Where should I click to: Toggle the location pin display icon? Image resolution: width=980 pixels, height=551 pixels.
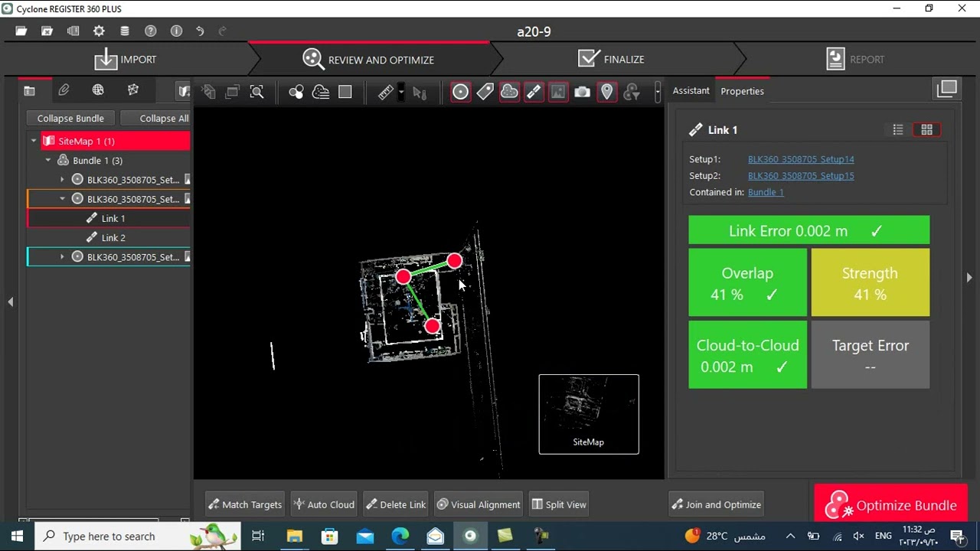(x=607, y=92)
